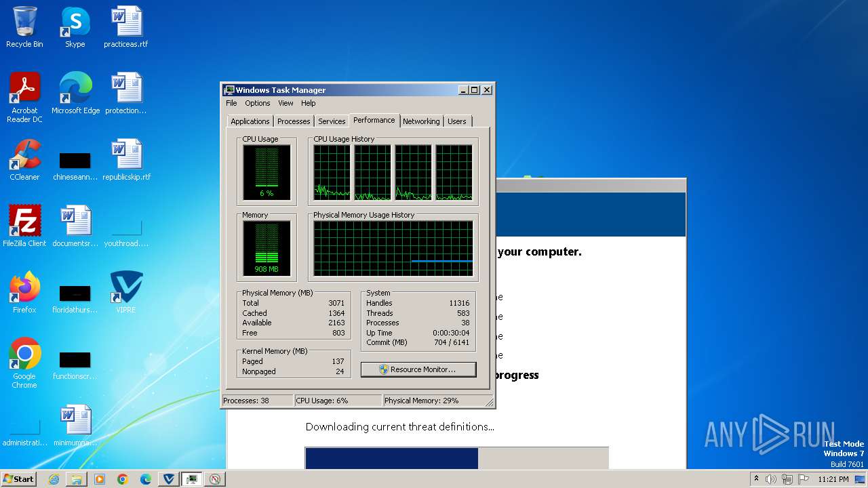This screenshot has width=868, height=488.
Task: Launch the VIPRE desktop shortcut
Action: coord(126,292)
